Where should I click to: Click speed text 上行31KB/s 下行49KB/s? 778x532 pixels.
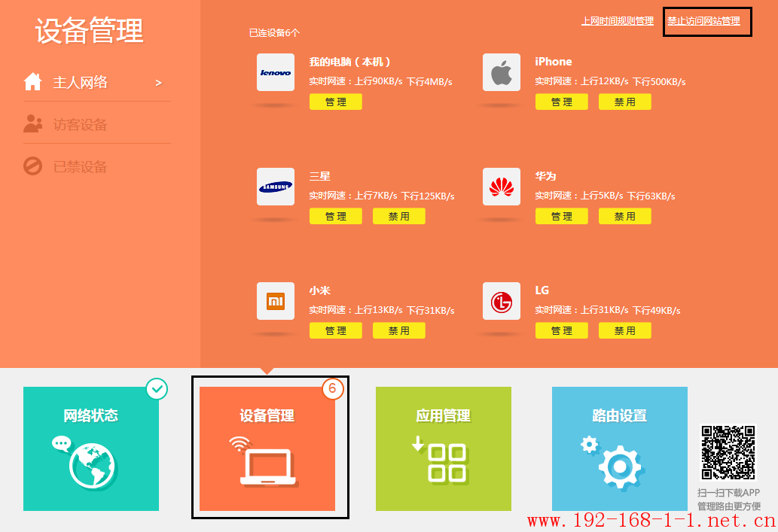pyautogui.click(x=630, y=310)
